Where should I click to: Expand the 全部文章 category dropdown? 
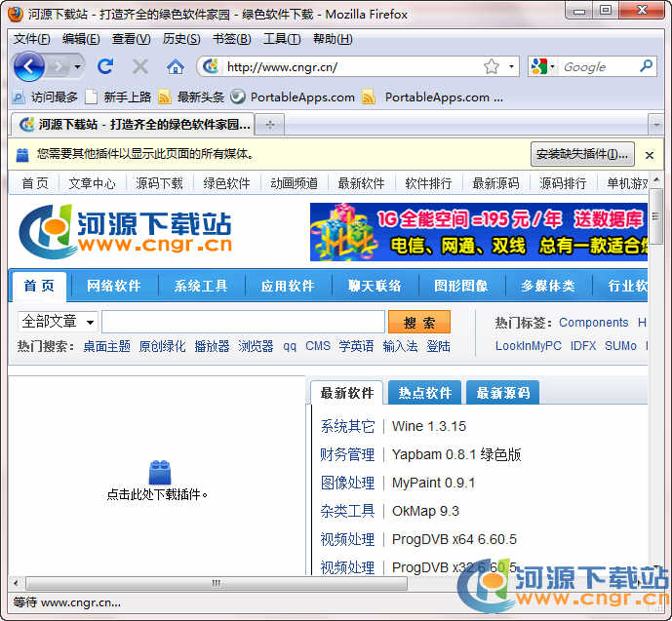(58, 322)
